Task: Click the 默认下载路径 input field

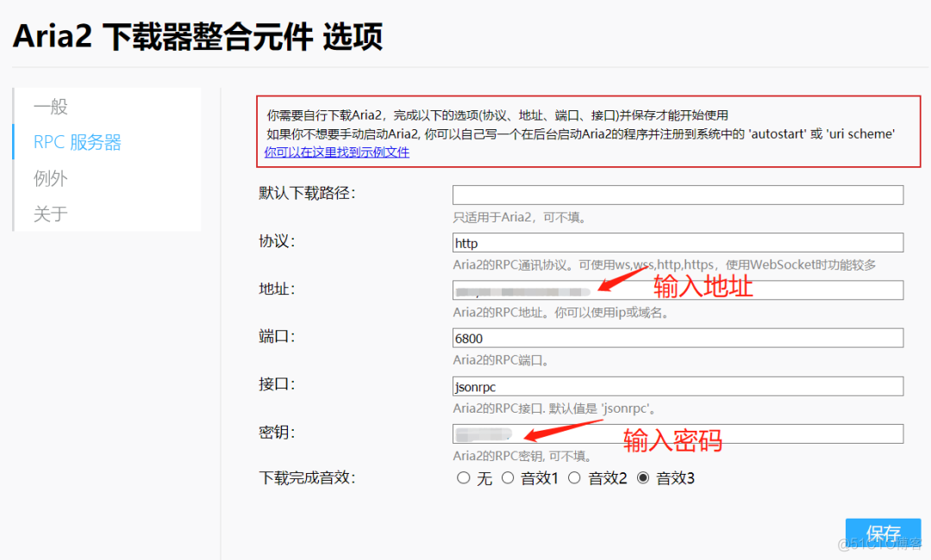Action: pyautogui.click(x=678, y=195)
